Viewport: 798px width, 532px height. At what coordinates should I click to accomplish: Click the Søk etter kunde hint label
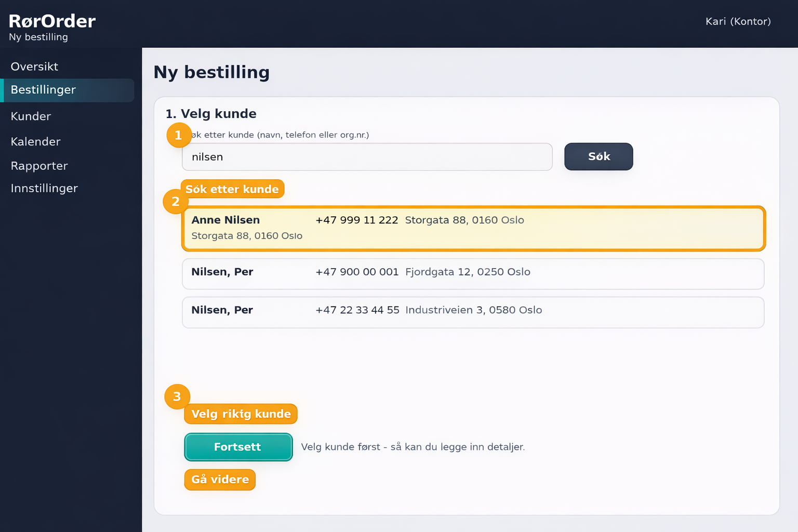232,189
